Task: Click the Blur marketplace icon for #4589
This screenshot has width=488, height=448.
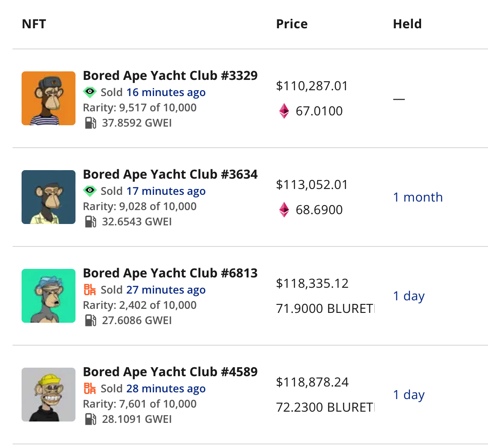Action: click(x=90, y=389)
